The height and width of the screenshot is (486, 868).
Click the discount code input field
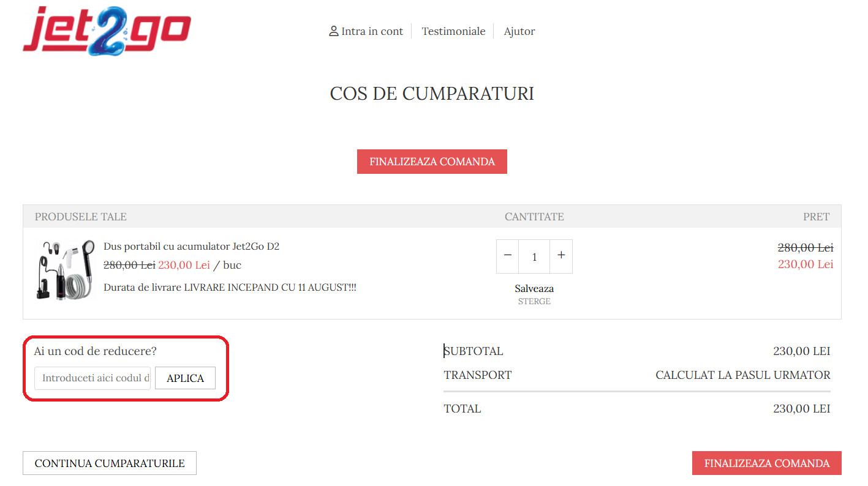point(92,378)
